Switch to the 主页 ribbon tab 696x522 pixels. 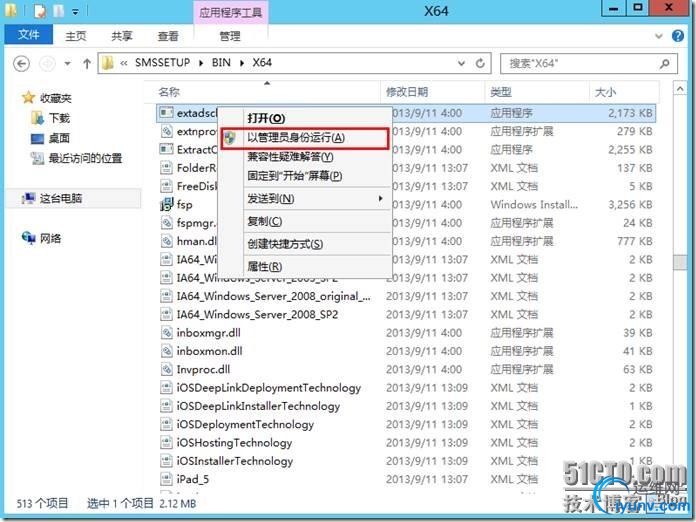pos(76,36)
